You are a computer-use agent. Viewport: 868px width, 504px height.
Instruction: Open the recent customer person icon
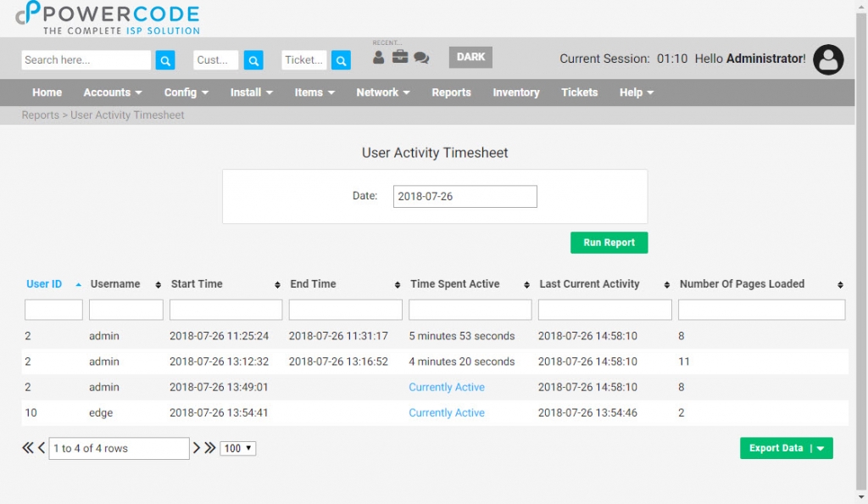(378, 56)
